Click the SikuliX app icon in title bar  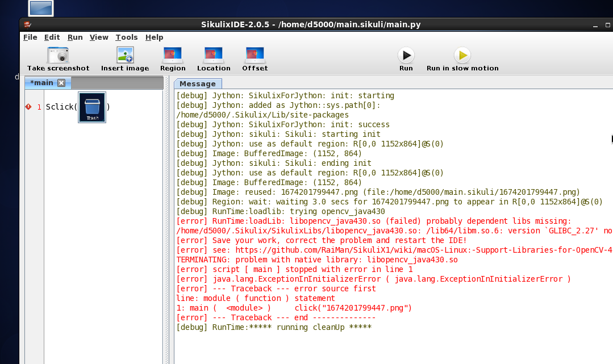(x=28, y=25)
